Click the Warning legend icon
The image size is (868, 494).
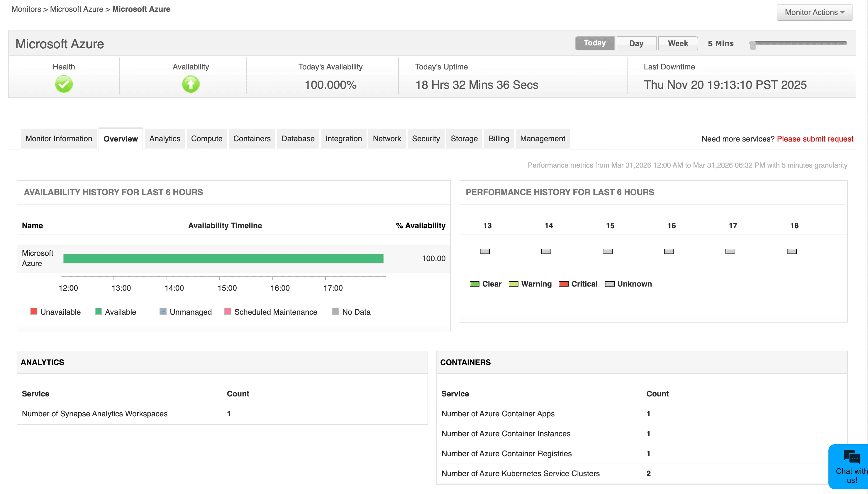(513, 284)
